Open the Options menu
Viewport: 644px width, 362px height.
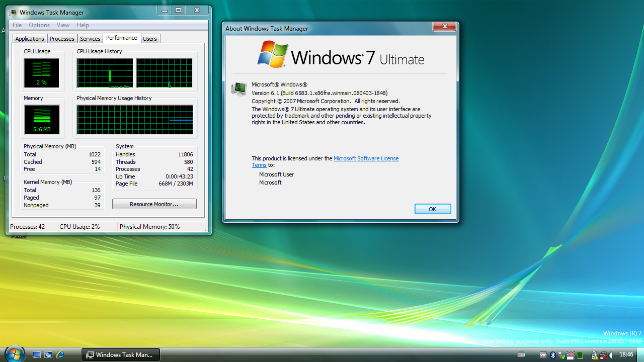tap(39, 25)
